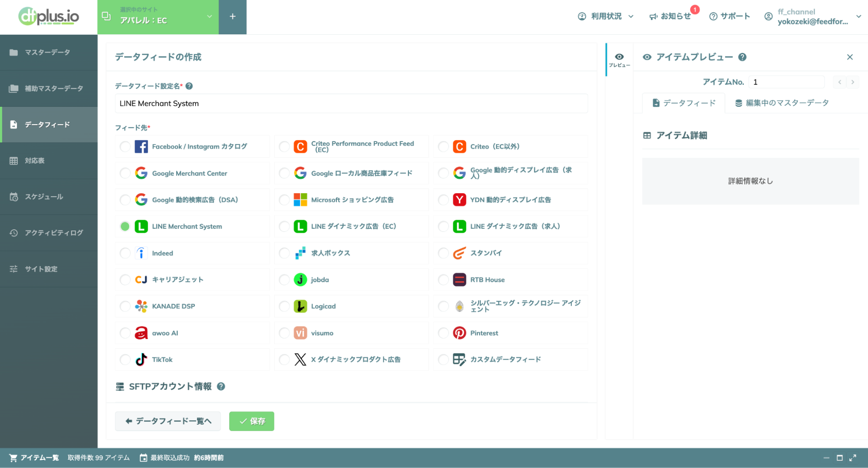
Task: Open スケジュール in the sidebar
Action: 49,197
